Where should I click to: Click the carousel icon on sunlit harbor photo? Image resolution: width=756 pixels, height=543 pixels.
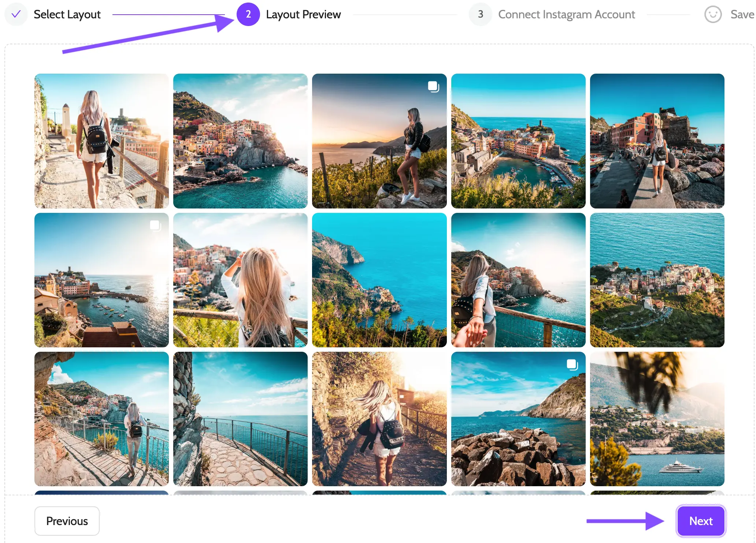click(x=155, y=225)
